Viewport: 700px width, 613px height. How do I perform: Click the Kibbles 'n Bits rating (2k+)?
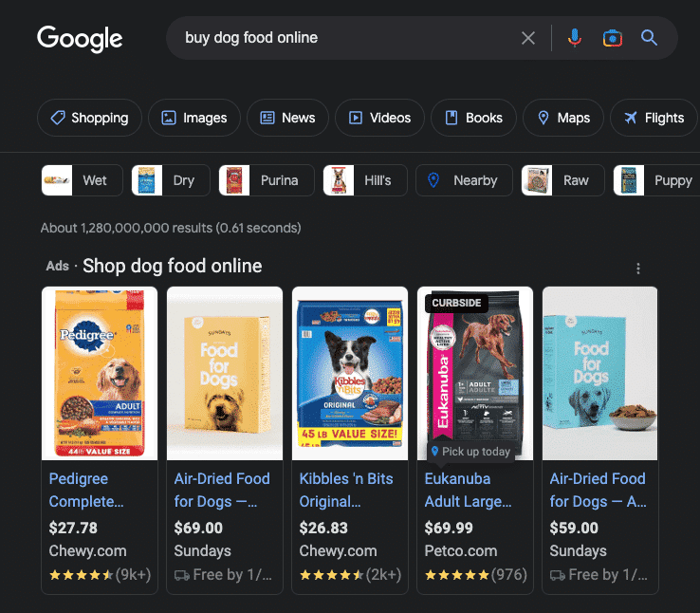click(350, 575)
